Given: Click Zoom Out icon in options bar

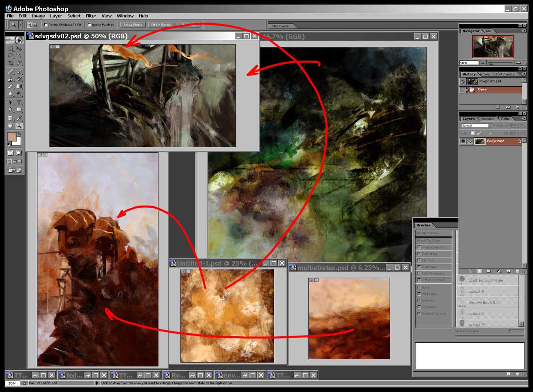Looking at the screenshot, I should click(35, 25).
